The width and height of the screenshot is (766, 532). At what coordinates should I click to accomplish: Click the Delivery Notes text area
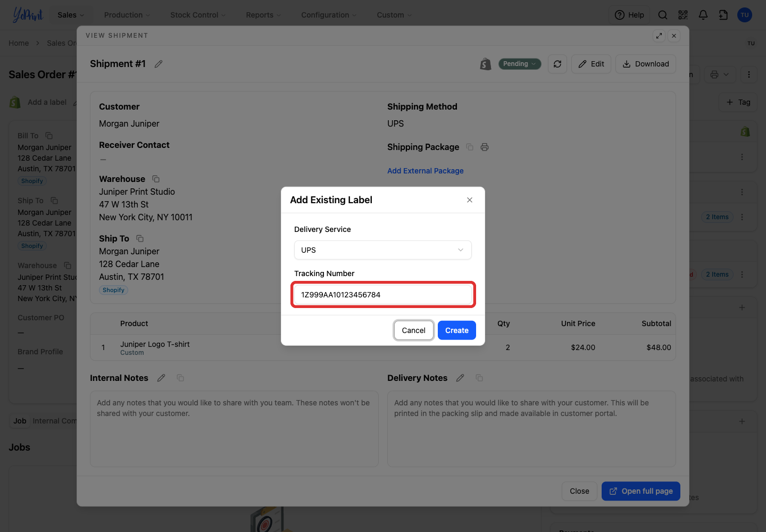(531, 429)
